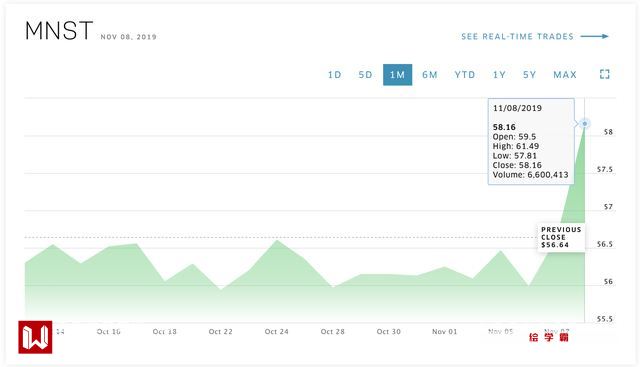Switch chart to 6M range
The height and width of the screenshot is (367, 640).
pyautogui.click(x=430, y=75)
